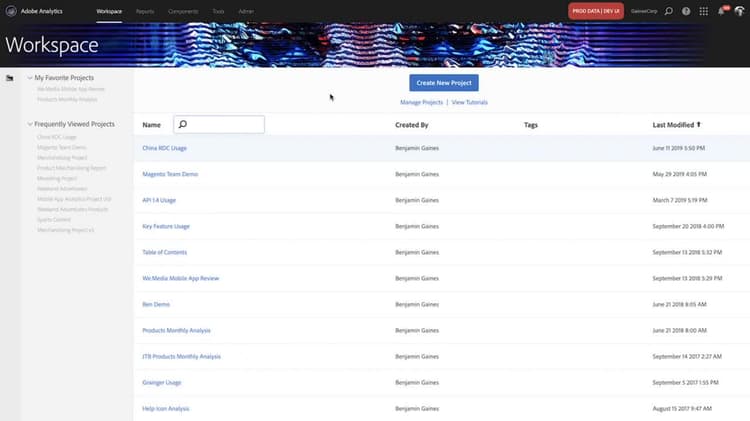This screenshot has height=421, width=750.
Task: Open the China RDC Usage project
Action: 165,148
